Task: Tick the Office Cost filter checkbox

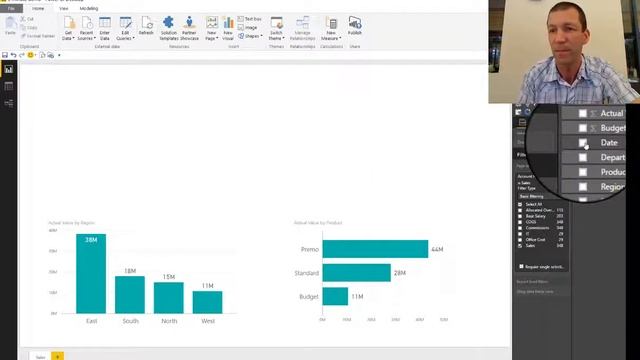Action: coord(520,240)
